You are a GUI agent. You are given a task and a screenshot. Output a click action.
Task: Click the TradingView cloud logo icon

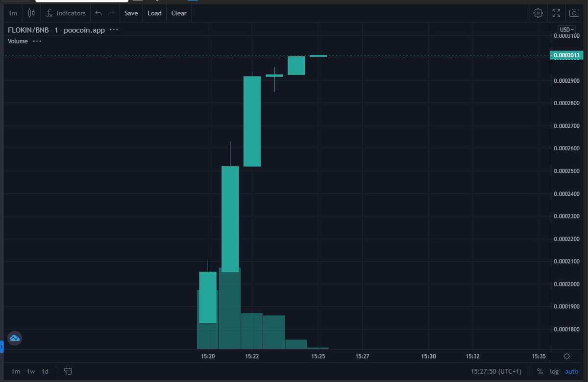[x=14, y=338]
